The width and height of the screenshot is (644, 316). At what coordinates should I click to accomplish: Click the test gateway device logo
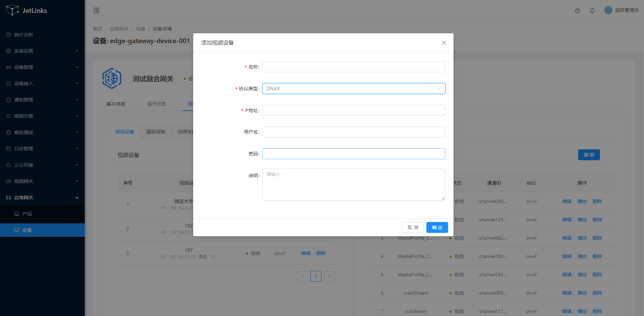[x=112, y=78]
